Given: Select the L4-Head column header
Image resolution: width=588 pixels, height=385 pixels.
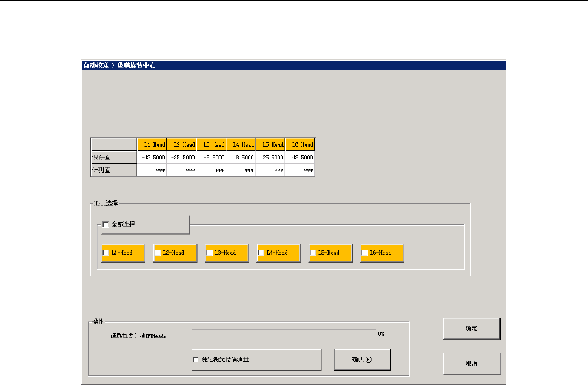Looking at the screenshot, I should (x=241, y=144).
